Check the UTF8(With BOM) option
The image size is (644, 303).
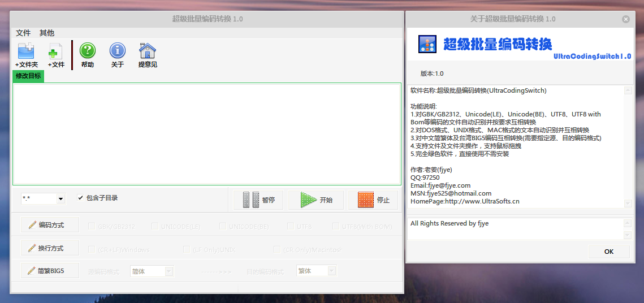pos(335,226)
